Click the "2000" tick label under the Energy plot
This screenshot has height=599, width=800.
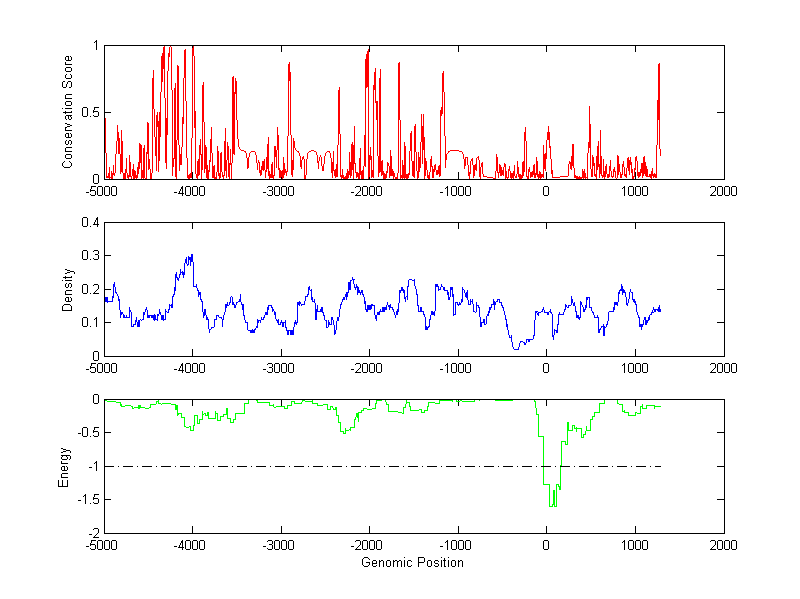pyautogui.click(x=723, y=545)
